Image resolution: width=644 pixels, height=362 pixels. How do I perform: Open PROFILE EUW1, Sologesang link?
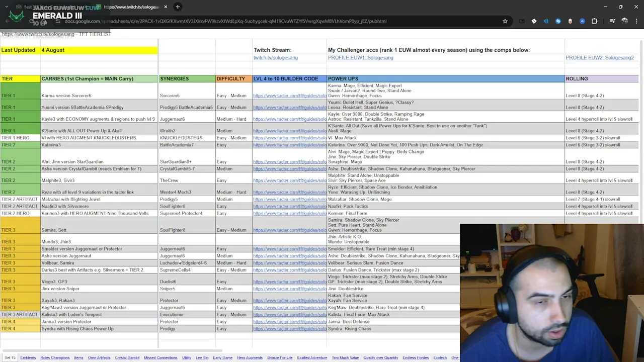tap(361, 58)
